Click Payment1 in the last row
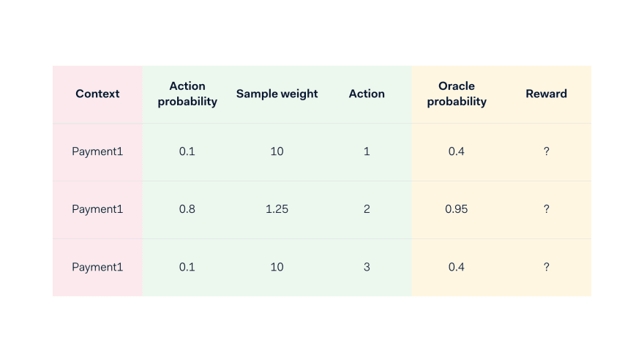 click(97, 267)
